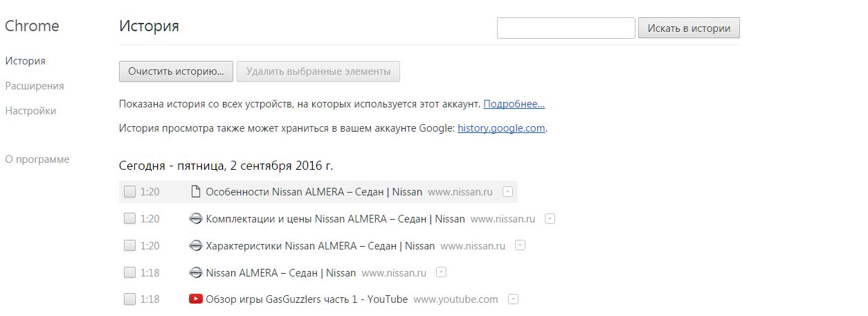868x316 pixels.
Task: Click the YouTube icon for Обзор игры GasGuzzlers
Action: coord(195,299)
